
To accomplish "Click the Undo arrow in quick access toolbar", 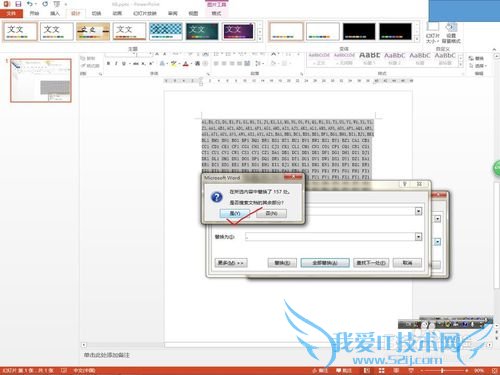I will 30,4.
